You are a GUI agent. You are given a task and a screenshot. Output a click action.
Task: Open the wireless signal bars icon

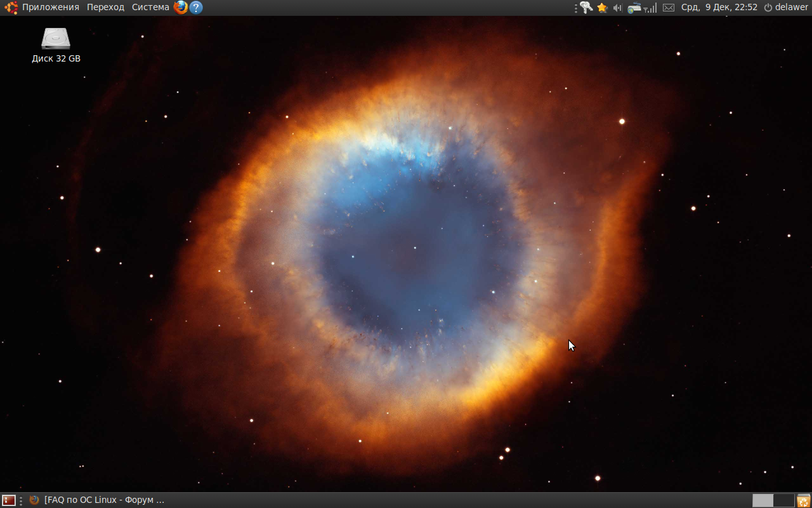650,8
